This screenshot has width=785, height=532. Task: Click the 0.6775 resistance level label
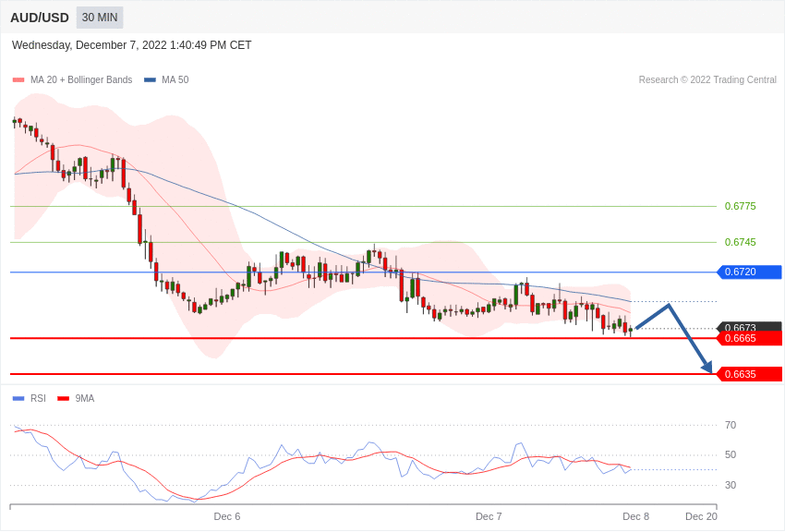pyautogui.click(x=740, y=206)
